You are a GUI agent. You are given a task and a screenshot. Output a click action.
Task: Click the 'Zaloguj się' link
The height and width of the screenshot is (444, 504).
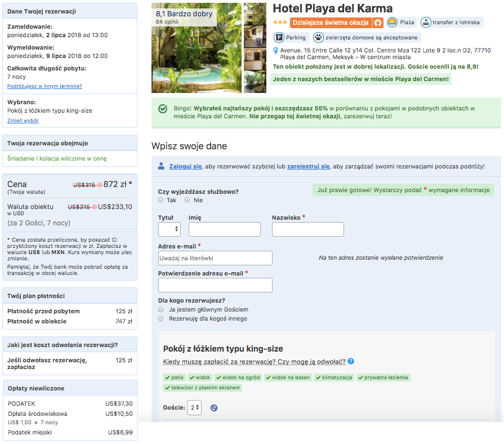[x=185, y=167]
